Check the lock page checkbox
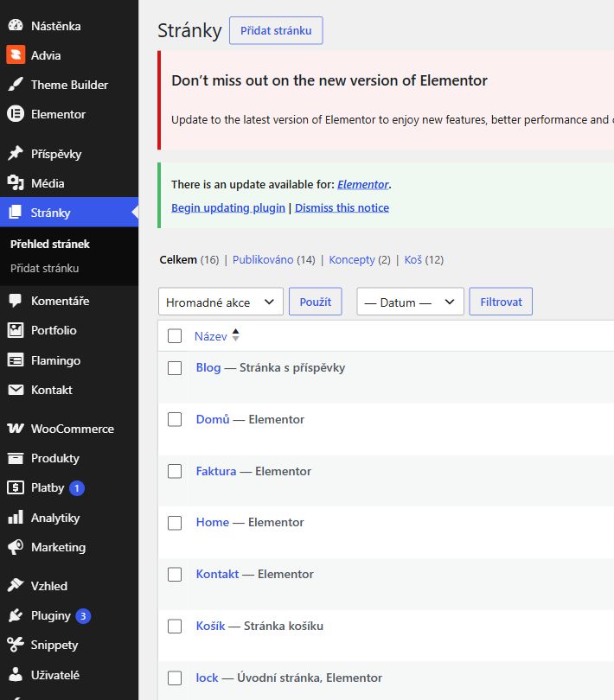This screenshot has width=614, height=700. 175,678
